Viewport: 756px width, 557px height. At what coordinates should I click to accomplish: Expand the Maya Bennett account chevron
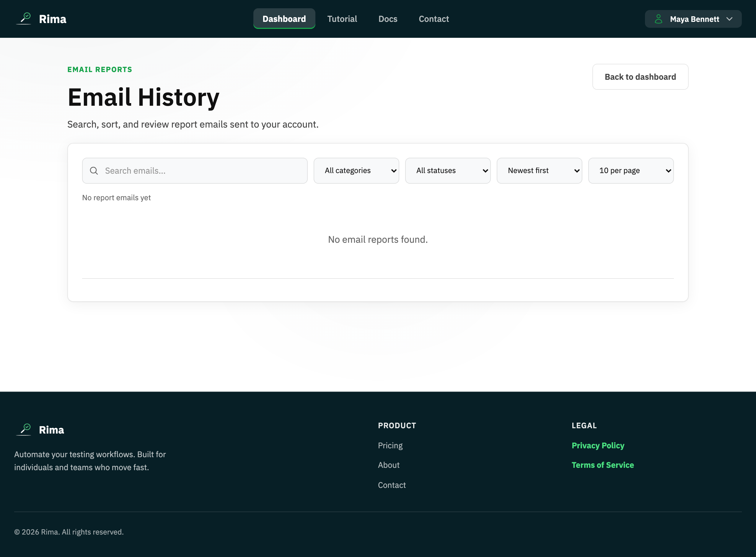click(729, 19)
